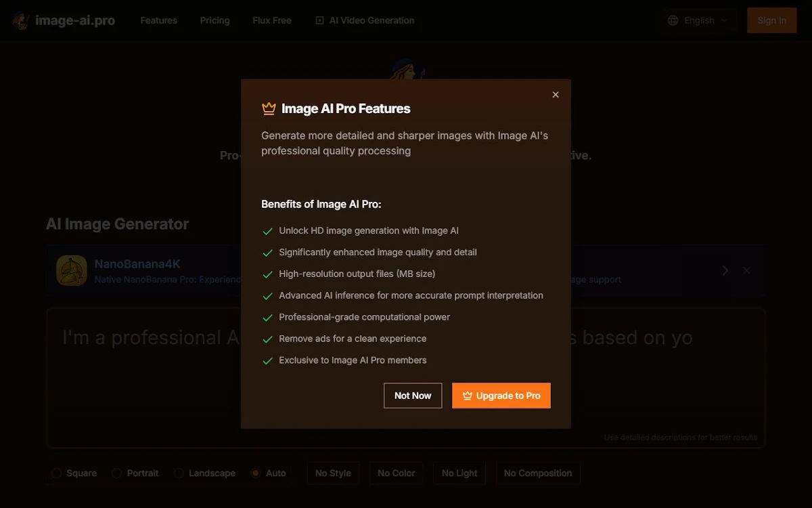This screenshot has height=508, width=812.
Task: Open the No Composition dropdown
Action: coord(538,473)
